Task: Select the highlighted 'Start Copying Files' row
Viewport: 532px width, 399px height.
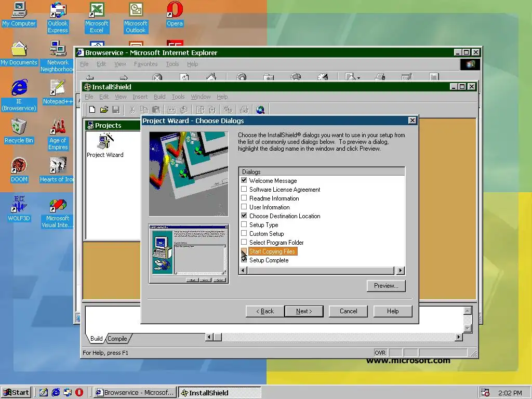Action: coord(272,251)
